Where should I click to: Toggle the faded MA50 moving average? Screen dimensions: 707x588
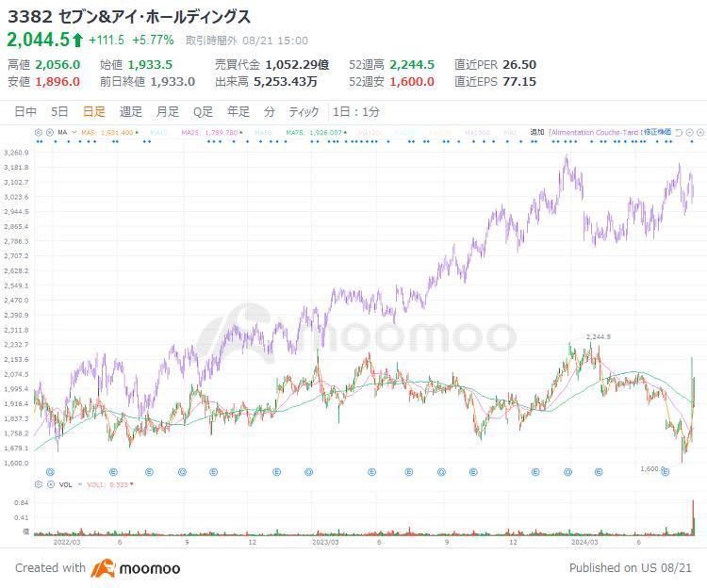click(x=263, y=133)
